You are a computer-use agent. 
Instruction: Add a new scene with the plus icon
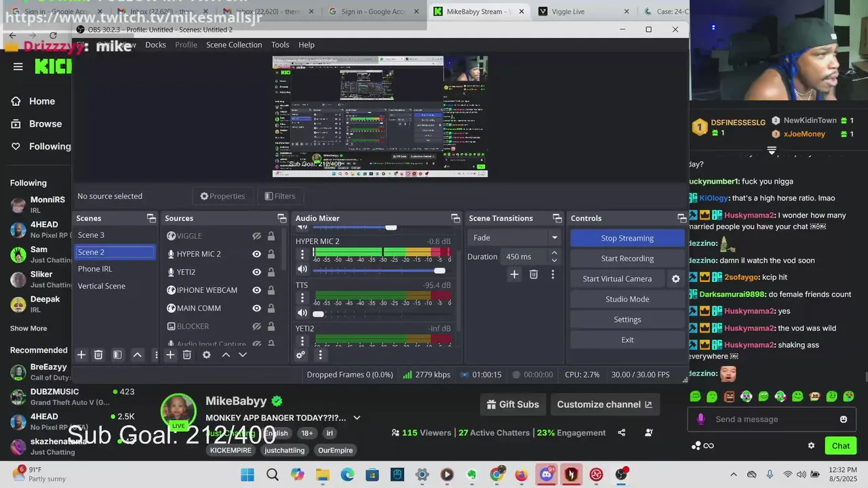click(x=81, y=354)
